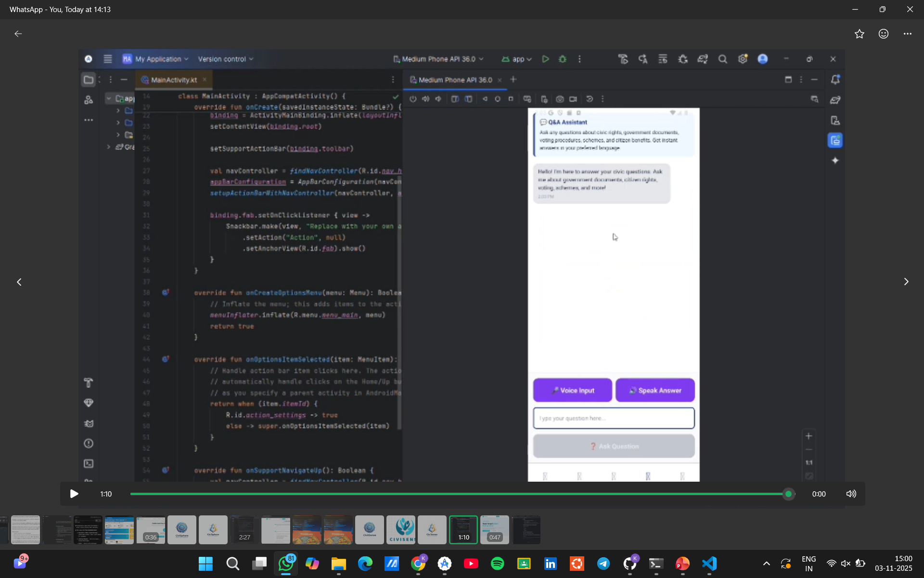Toggle the system speaker mute icon

click(846, 563)
